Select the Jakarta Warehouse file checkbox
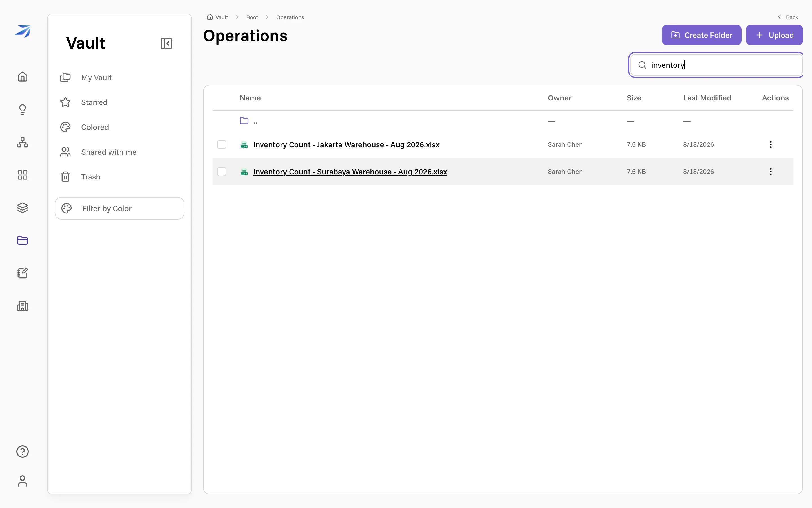 tap(221, 144)
